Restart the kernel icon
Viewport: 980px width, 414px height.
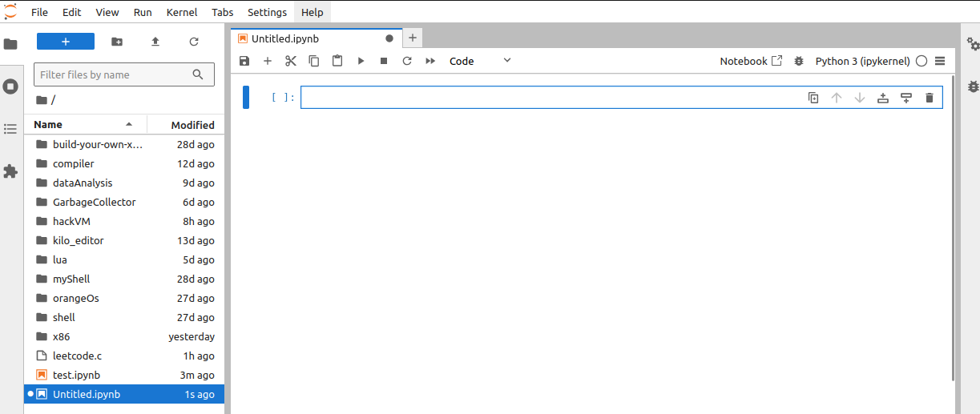[x=407, y=61]
